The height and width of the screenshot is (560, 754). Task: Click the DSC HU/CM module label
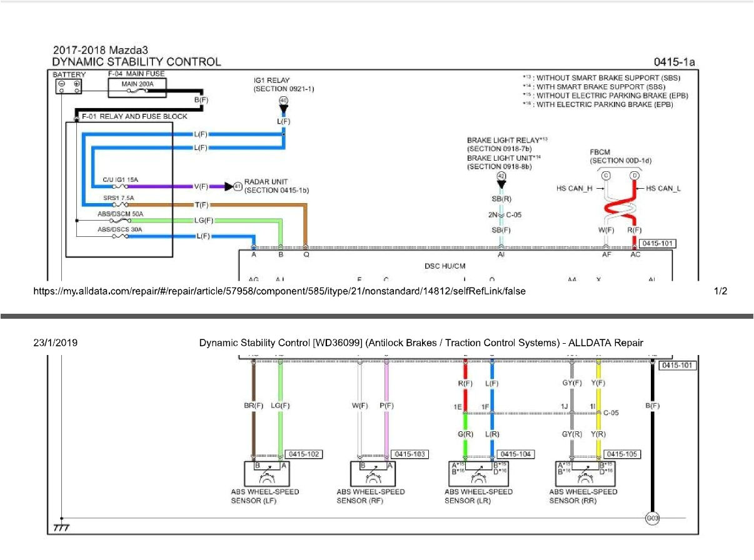[x=445, y=266]
